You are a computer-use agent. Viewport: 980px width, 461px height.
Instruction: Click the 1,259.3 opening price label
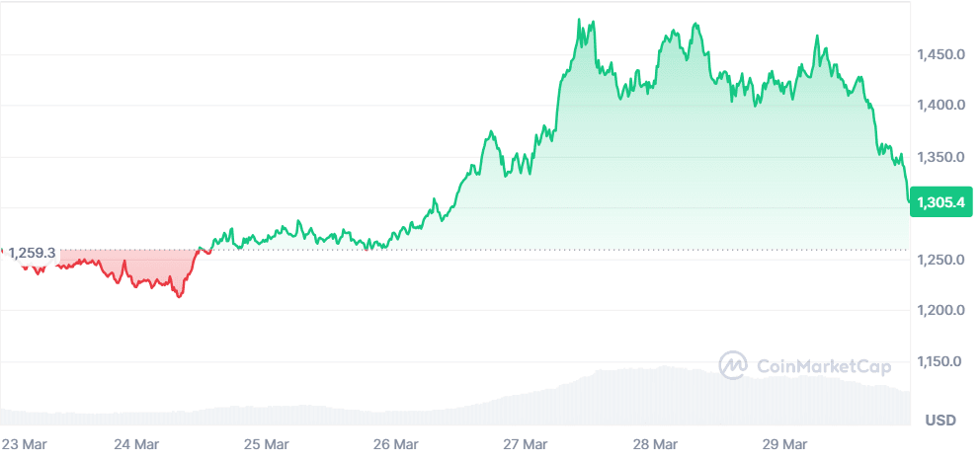click(32, 254)
